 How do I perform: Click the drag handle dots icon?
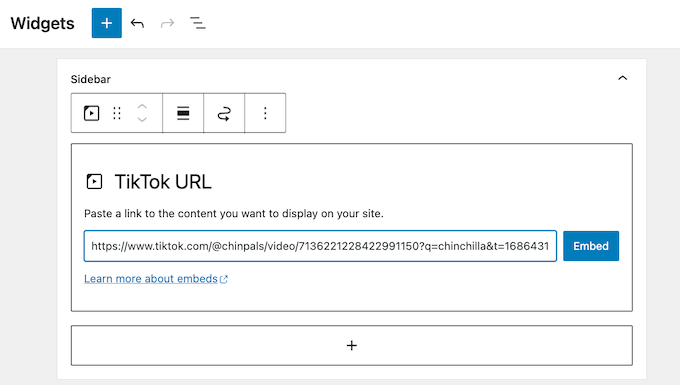[117, 113]
